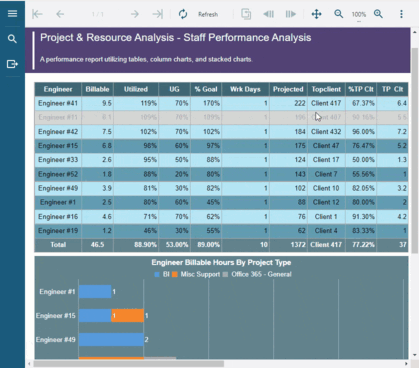Screen dimensions: 419x368
Task: Click the Billable column header
Action: click(x=97, y=89)
